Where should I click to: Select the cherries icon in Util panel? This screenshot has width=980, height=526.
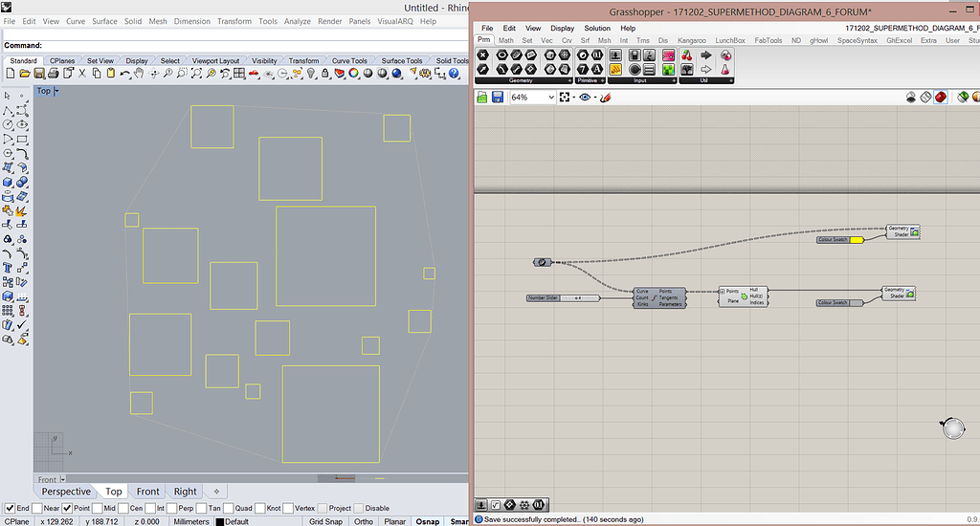coord(687,55)
